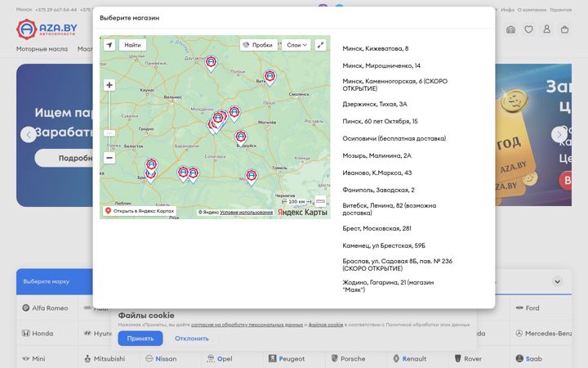Select Mini brand

pos(33,359)
